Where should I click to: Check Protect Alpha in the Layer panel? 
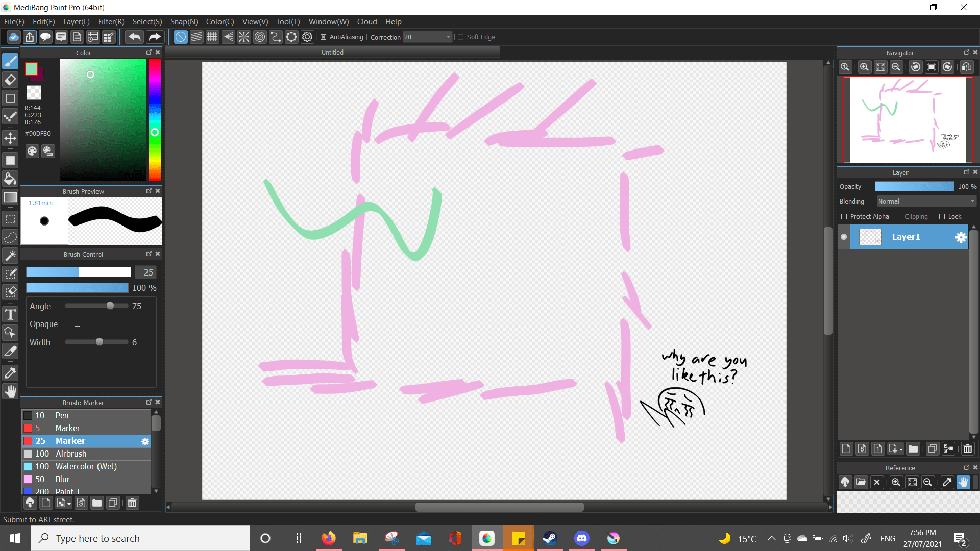point(845,216)
